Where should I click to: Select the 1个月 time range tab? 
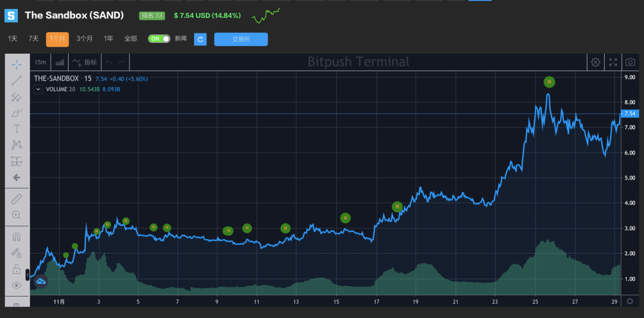[57, 39]
